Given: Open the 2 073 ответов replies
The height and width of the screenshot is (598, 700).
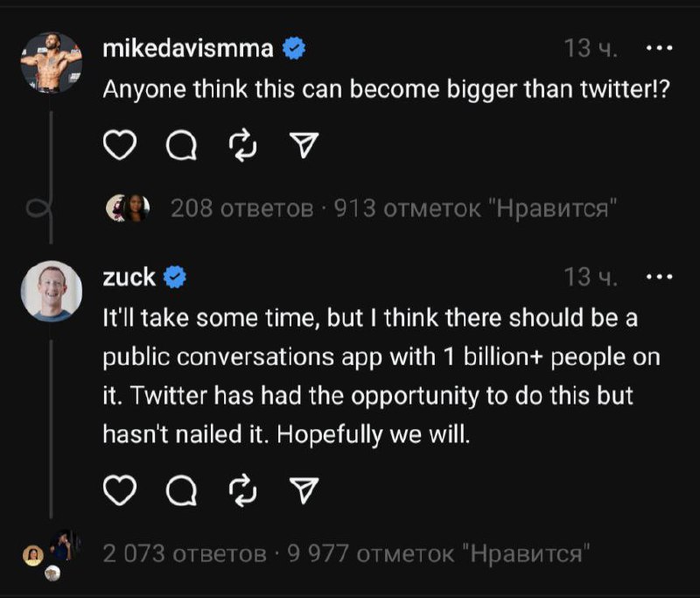Looking at the screenshot, I should coord(185,553).
